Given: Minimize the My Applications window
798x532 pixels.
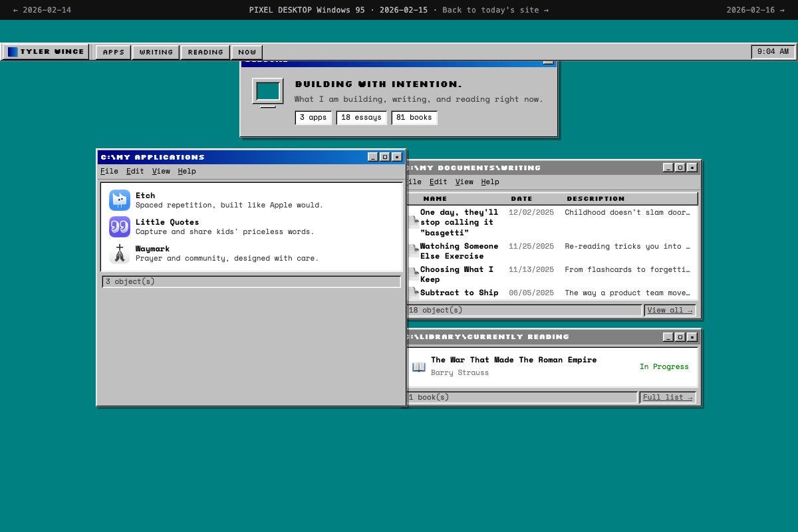Looking at the screenshot, I should [x=373, y=157].
